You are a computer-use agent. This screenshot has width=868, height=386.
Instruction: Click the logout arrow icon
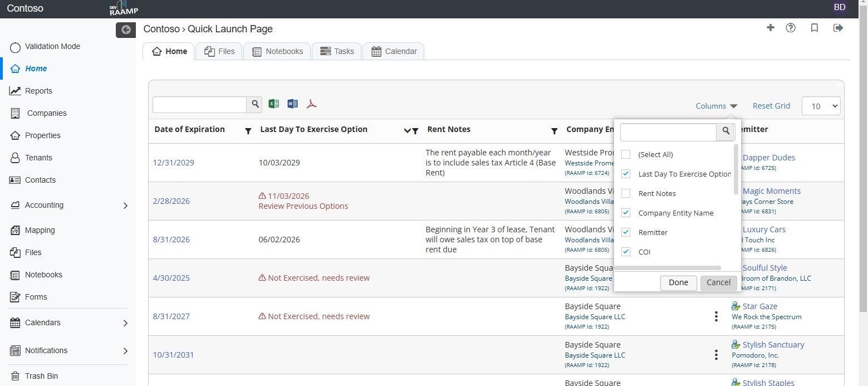click(x=838, y=28)
